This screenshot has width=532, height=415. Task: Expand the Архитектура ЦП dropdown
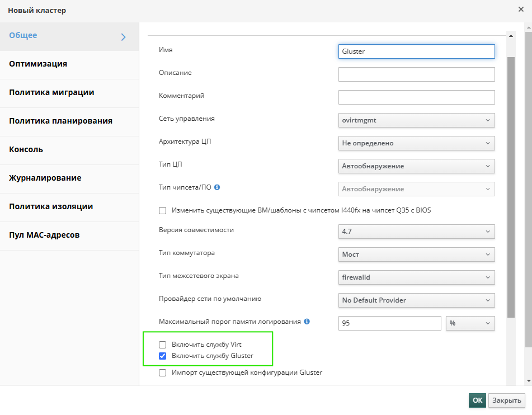(416, 143)
